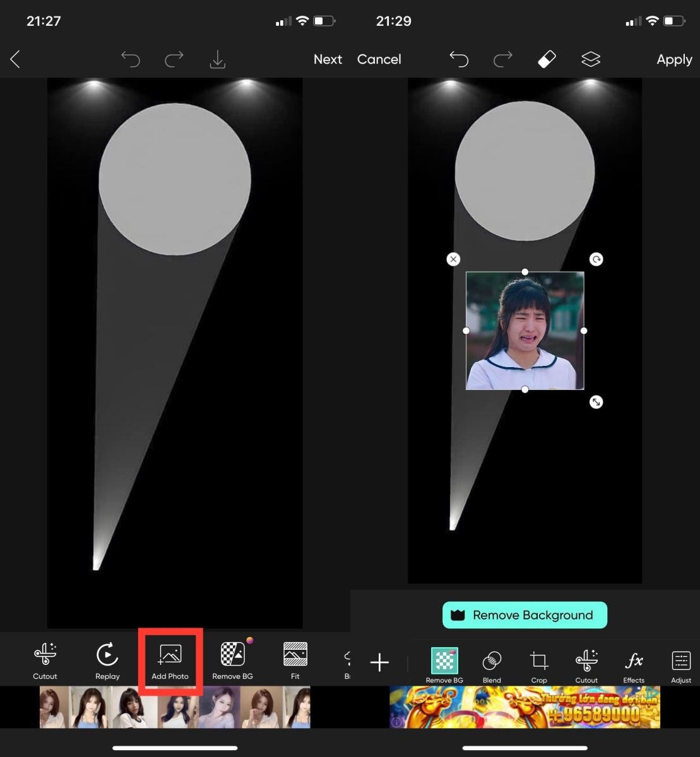Select the Cutout tool in left toolbar
Screen dimensions: 700x757
45,660
